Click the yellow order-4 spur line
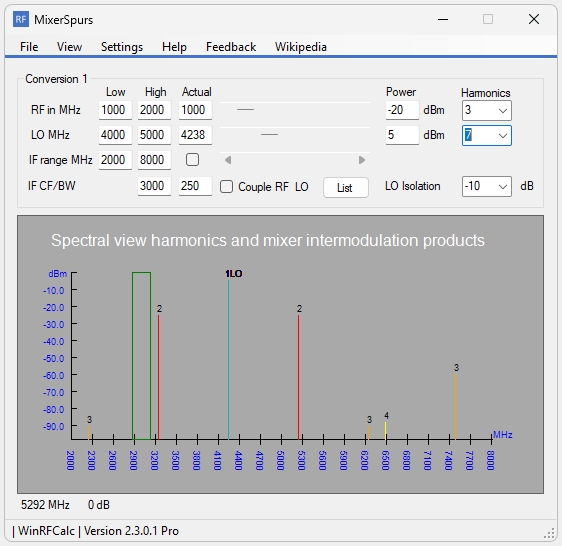562x546 pixels. coord(385,431)
